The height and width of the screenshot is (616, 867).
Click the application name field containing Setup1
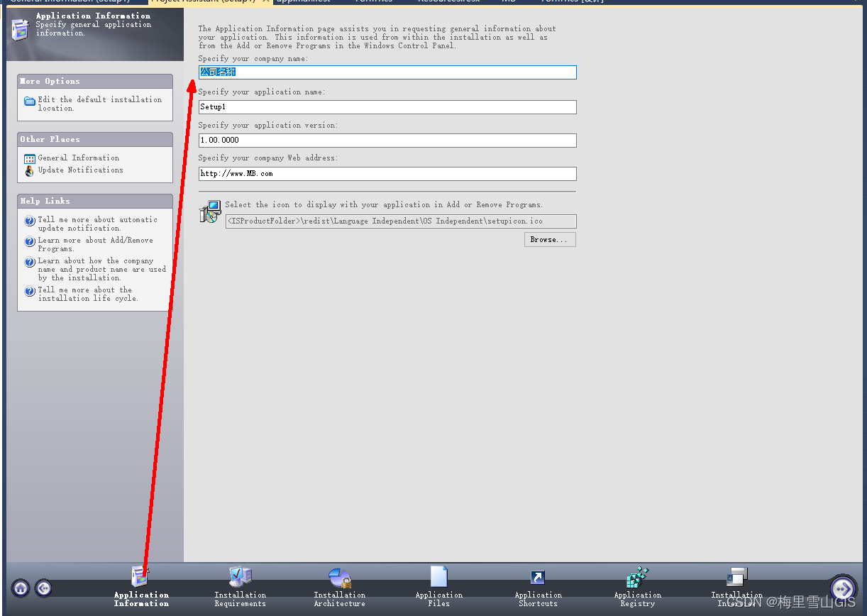click(387, 106)
